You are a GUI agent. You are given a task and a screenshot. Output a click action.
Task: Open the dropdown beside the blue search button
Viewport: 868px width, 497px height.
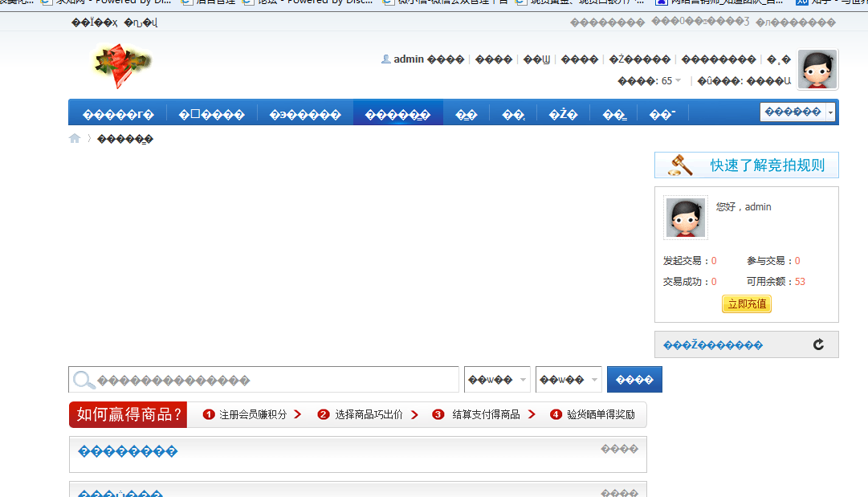(568, 380)
